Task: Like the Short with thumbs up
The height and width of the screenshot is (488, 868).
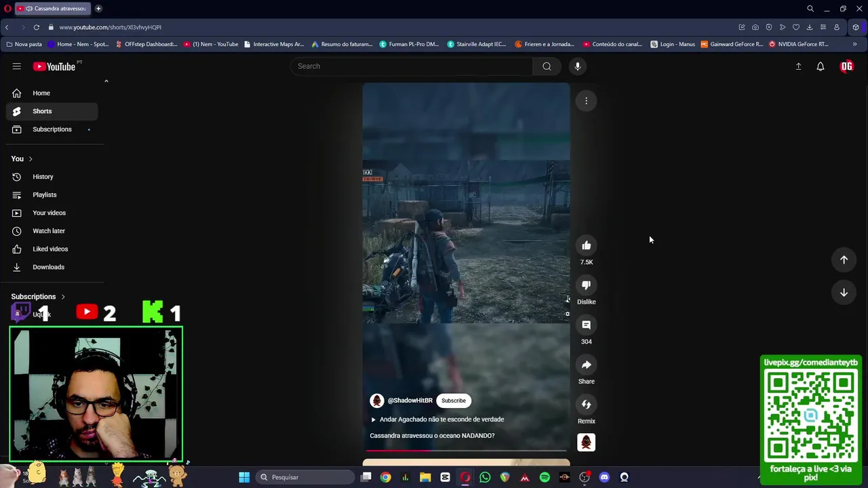Action: click(587, 245)
